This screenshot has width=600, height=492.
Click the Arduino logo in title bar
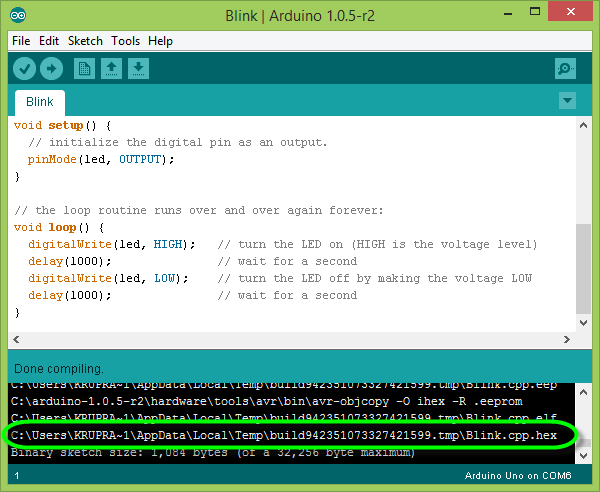click(18, 15)
